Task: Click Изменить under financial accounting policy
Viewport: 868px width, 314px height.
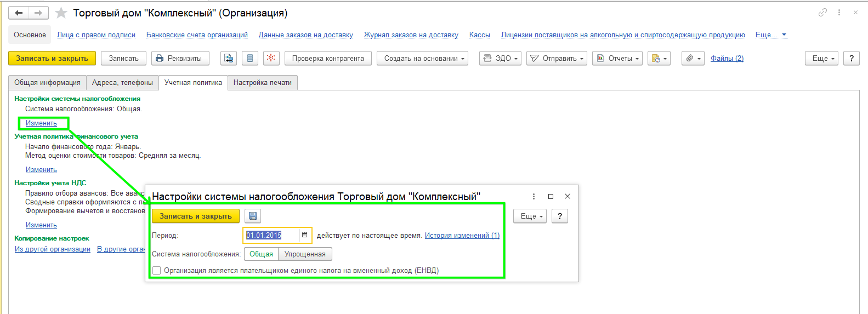Action: pos(41,169)
